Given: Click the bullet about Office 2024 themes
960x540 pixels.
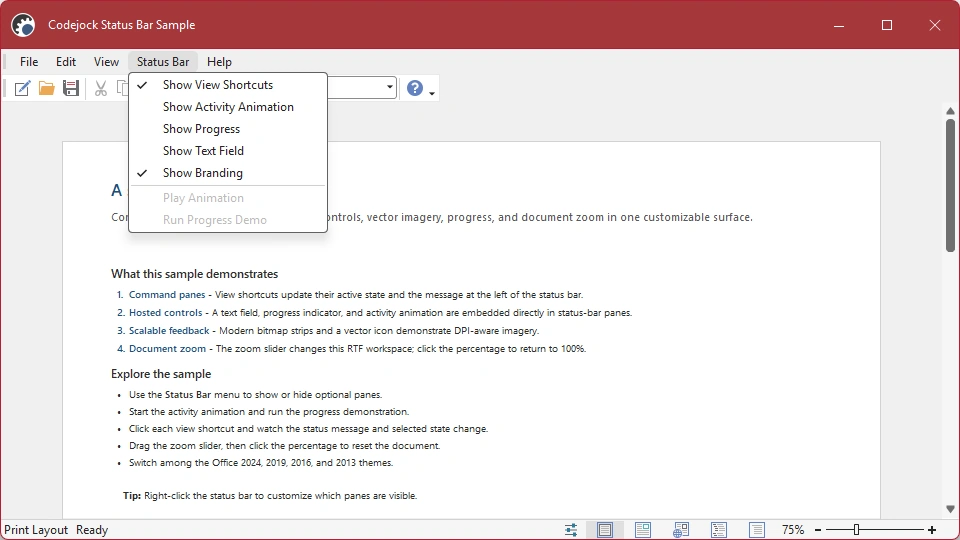Looking at the screenshot, I should point(261,463).
